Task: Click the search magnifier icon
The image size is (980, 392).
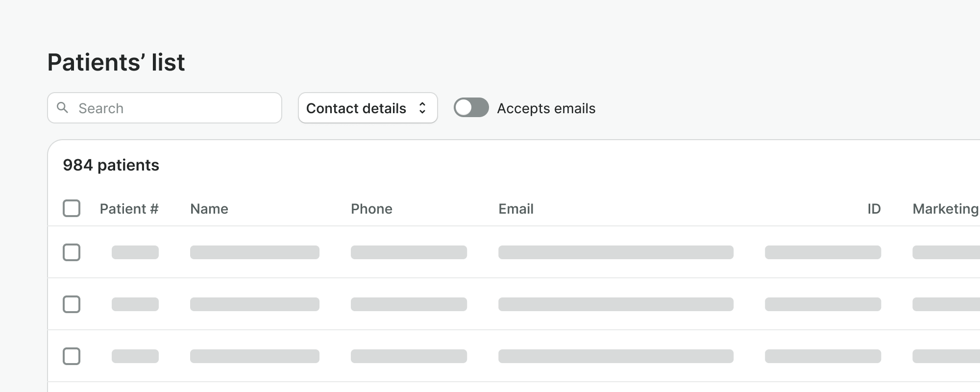Action: point(62,107)
